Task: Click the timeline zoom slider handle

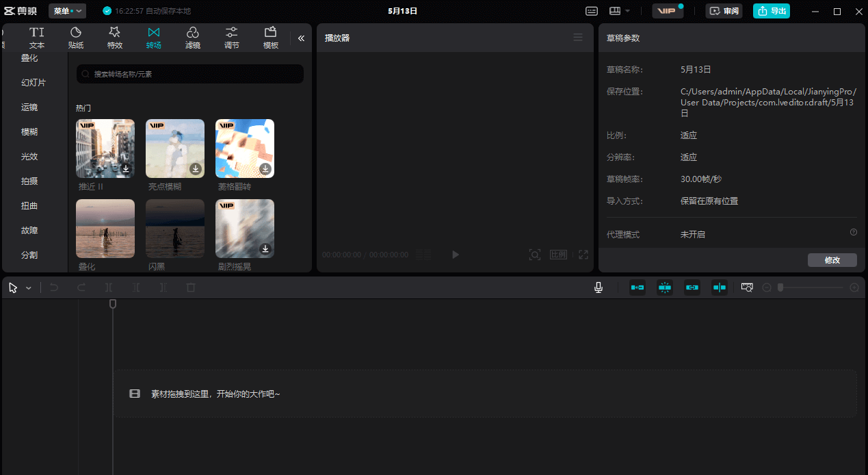Action: tap(780, 287)
